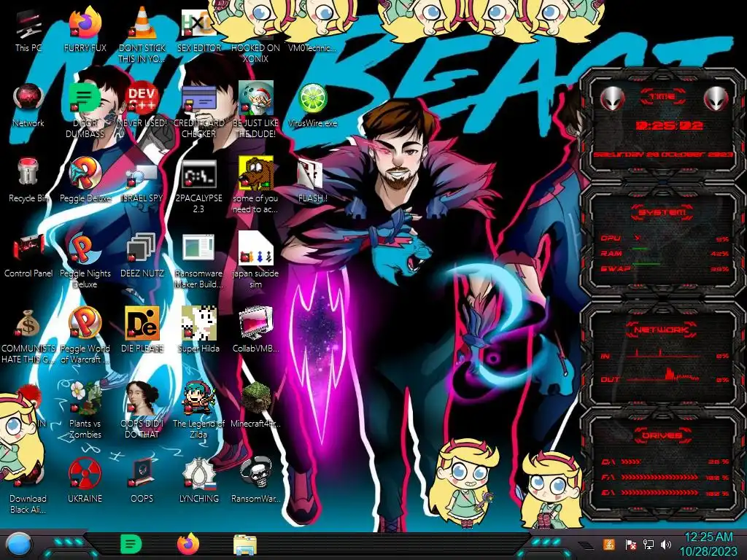
Task: Open the Recycle Bin
Action: tap(28, 181)
